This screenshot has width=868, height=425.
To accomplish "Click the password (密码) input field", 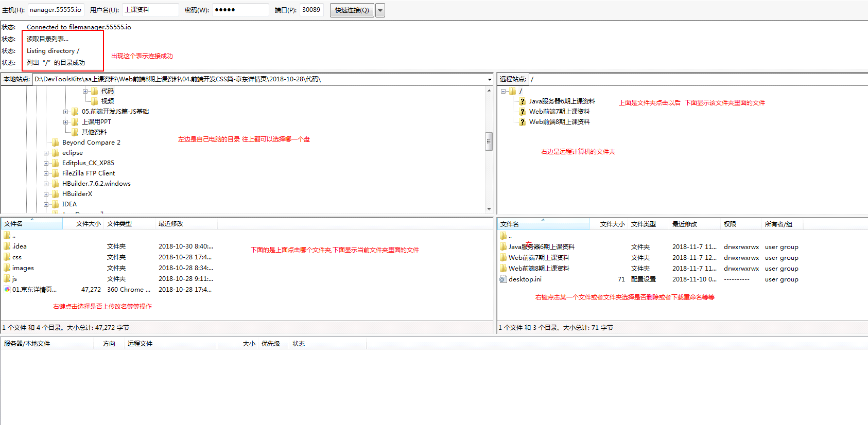I will (240, 10).
